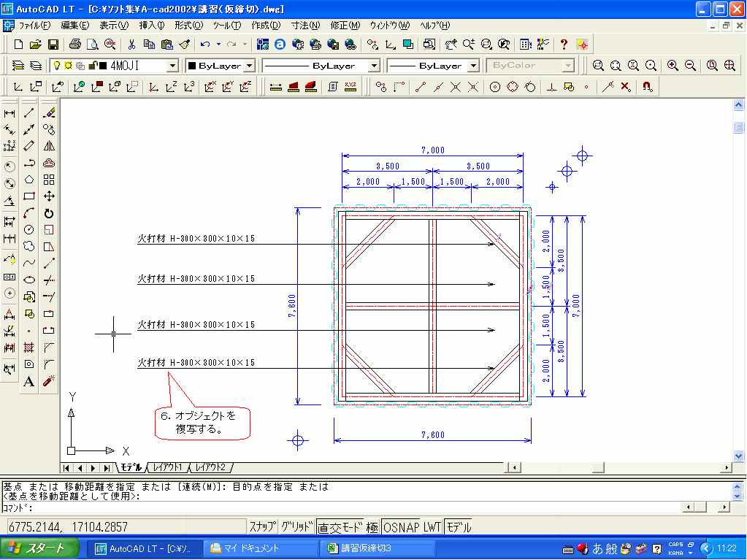747x560 pixels.
Task: Create a new drawing with New icon
Action: 18,45
